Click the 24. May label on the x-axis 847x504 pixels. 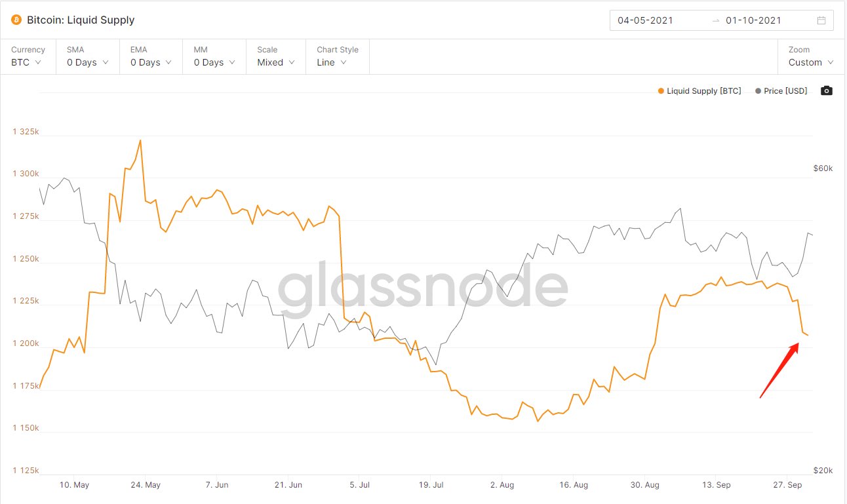pos(146,485)
